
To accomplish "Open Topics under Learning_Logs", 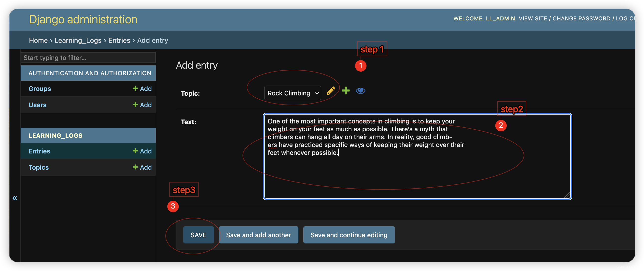I will (x=39, y=167).
